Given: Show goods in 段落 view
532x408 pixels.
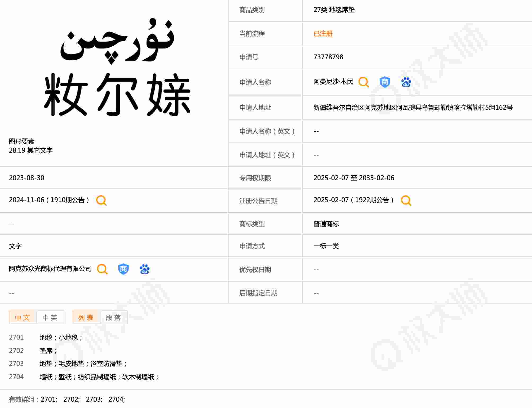Looking at the screenshot, I should pyautogui.click(x=114, y=317).
